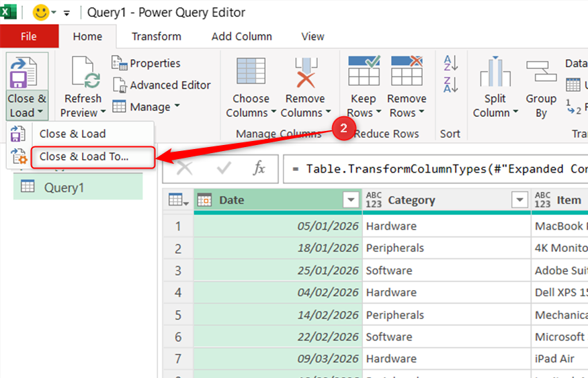This screenshot has width=588, height=378.
Task: Expand the Manage dropdown
Action: click(x=146, y=107)
